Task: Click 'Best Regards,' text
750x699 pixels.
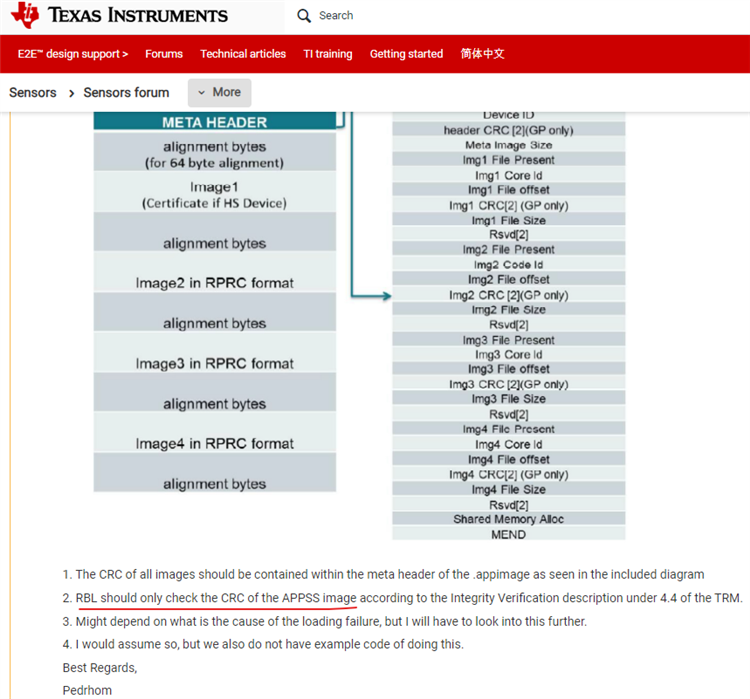Action: pos(100,668)
